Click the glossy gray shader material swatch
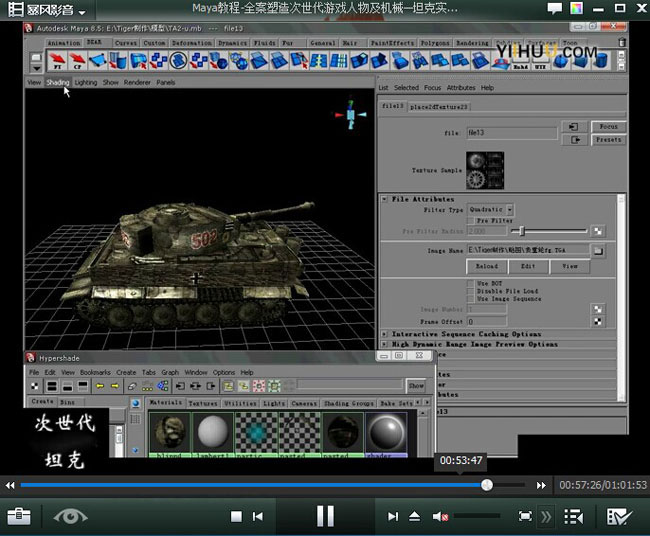The height and width of the screenshot is (536, 650). pos(386,432)
